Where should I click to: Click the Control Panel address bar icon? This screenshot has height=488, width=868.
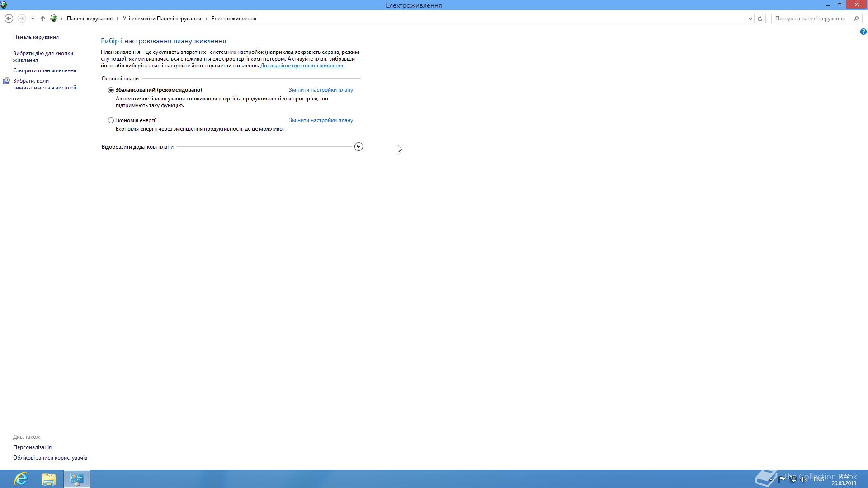[54, 19]
